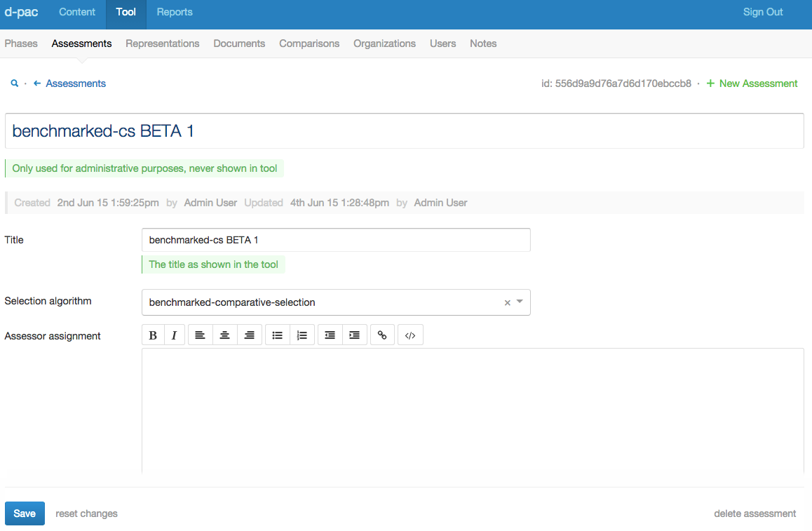The image size is (812, 531).
Task: Click the large assessment name field
Action: (x=405, y=131)
